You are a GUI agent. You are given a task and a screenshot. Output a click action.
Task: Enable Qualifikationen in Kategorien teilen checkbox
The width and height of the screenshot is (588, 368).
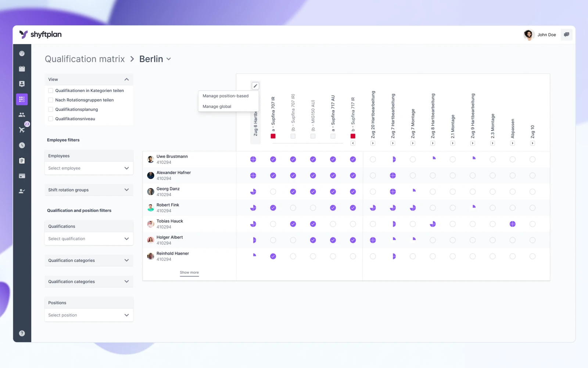tap(51, 91)
